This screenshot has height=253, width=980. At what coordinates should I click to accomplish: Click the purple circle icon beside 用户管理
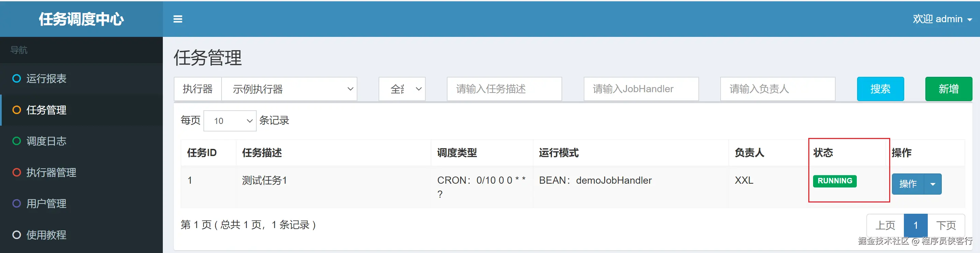tap(16, 203)
